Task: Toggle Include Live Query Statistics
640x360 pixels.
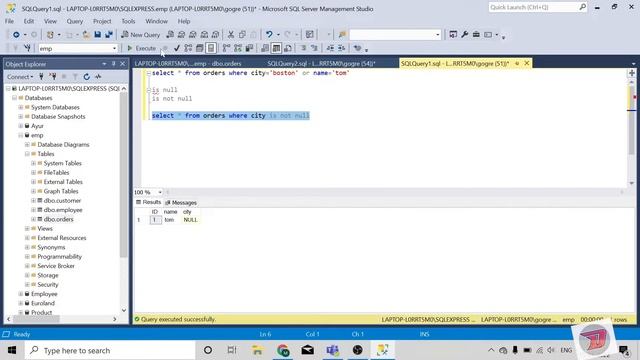Action: (x=238, y=48)
